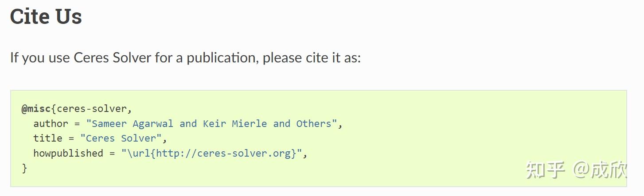The height and width of the screenshot is (196, 644).
Task: Click the title field name
Action: 48,138
